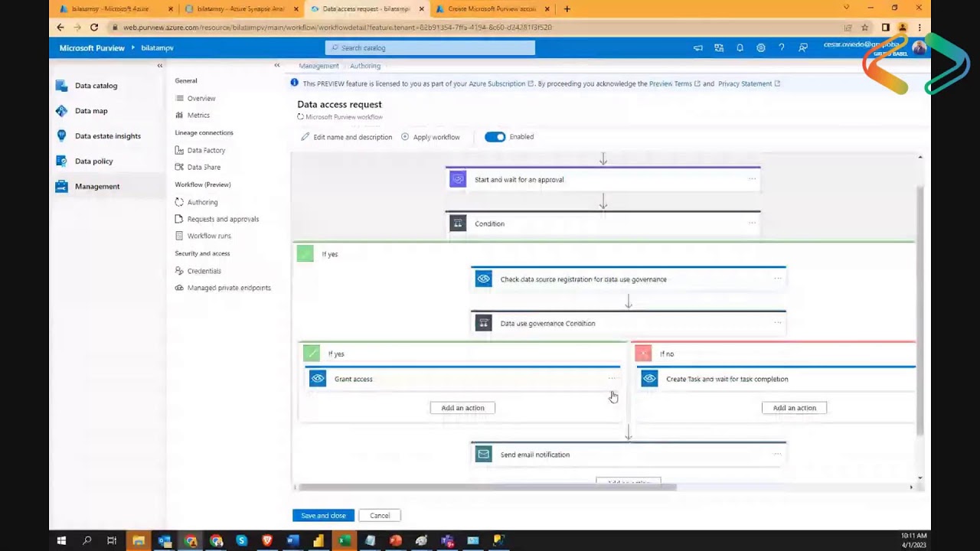This screenshot has height=551, width=980.
Task: Go back in browser history
Action: pyautogui.click(x=60, y=28)
